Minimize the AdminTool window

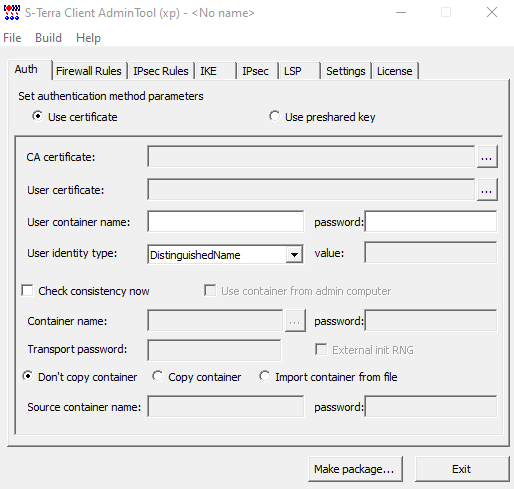(401, 13)
